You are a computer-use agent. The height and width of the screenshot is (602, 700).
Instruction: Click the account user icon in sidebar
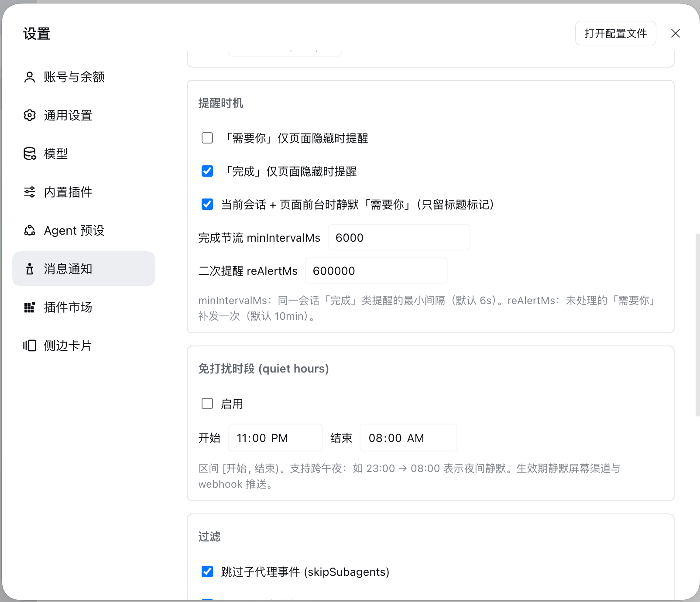(x=30, y=77)
